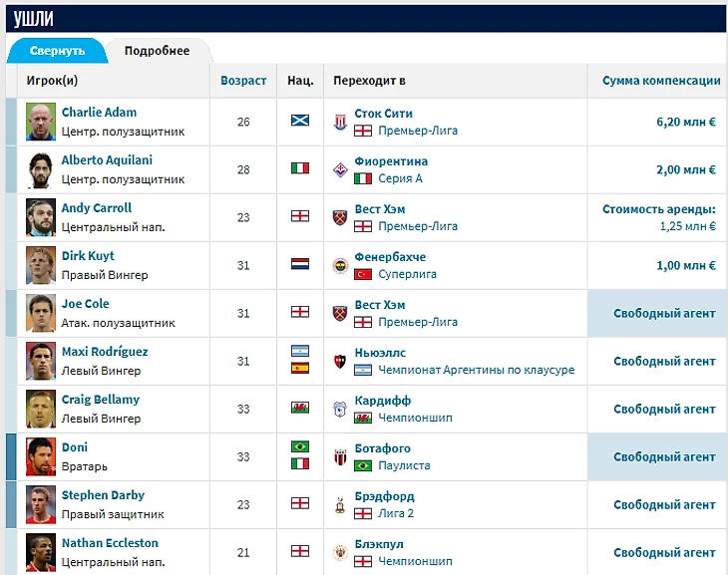This screenshot has width=728, height=575.
Task: Open Alberto Aquilani player profile link
Action: click(107, 160)
